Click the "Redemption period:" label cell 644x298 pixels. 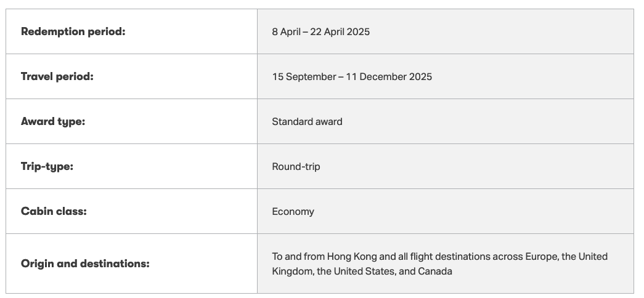73,31
